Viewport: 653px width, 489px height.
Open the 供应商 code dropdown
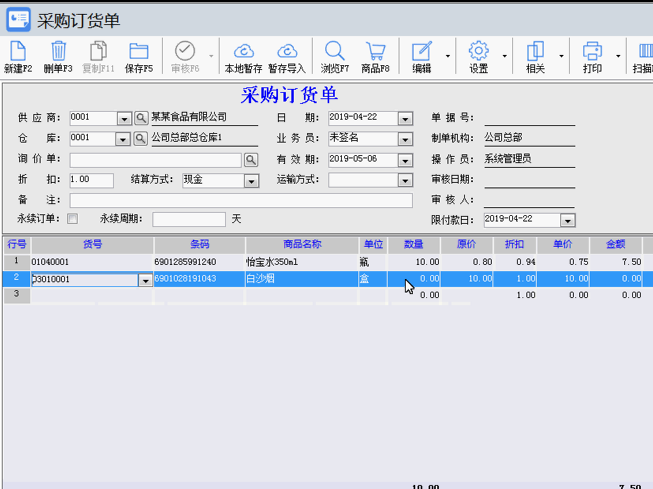pos(124,119)
